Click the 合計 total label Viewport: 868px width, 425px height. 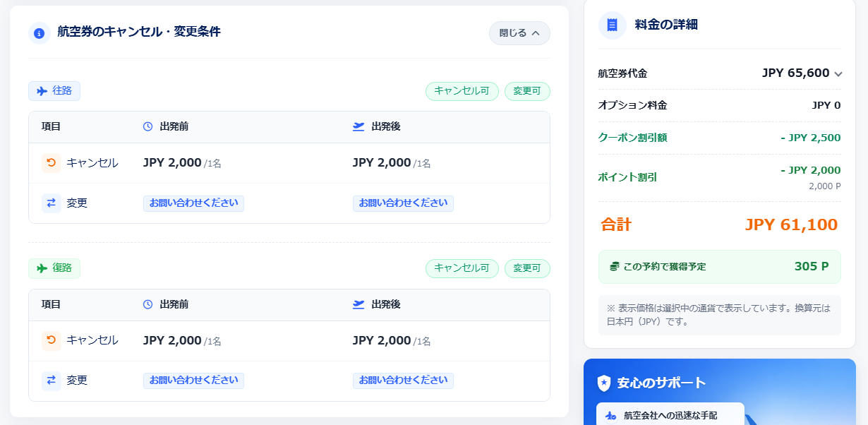pos(616,225)
